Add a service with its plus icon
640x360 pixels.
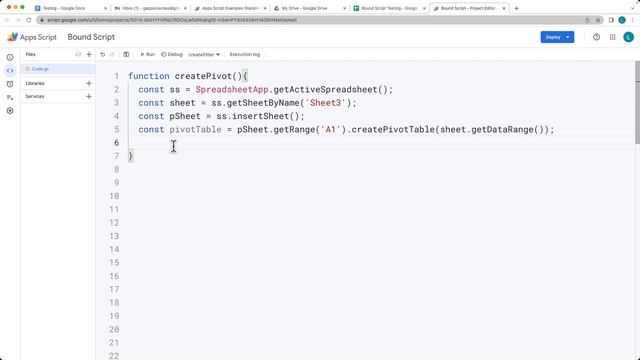click(x=89, y=96)
